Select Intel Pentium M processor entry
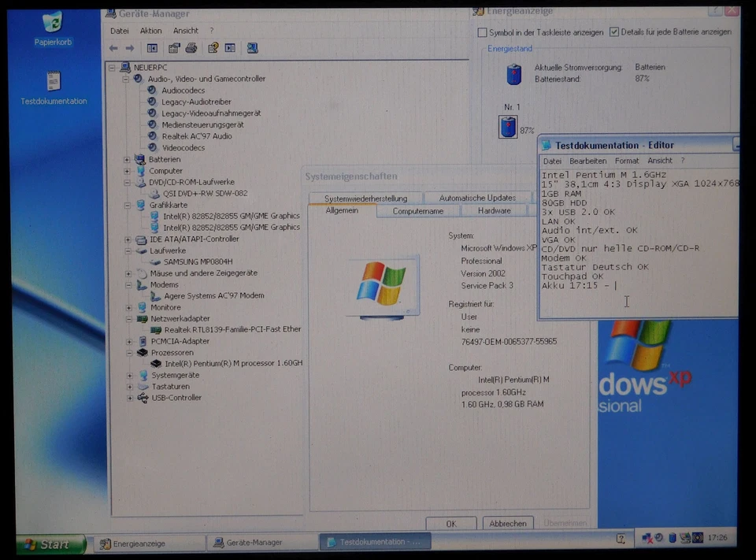The height and width of the screenshot is (560, 756). point(234,363)
